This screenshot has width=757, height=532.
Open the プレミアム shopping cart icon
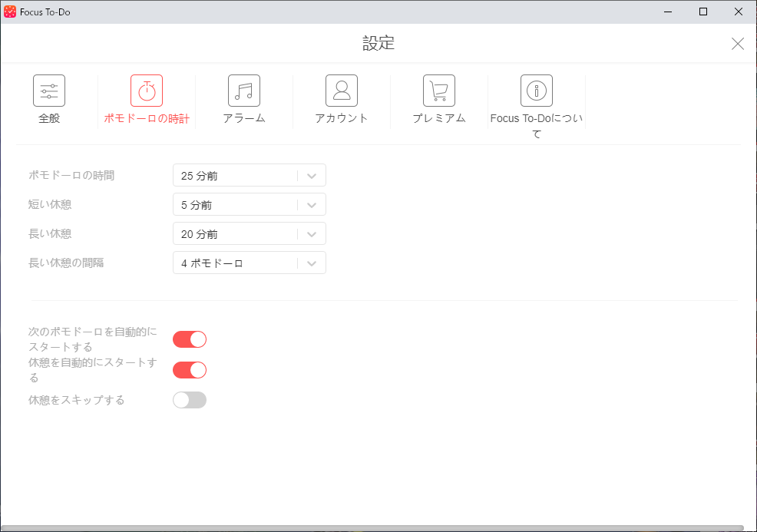[439, 91]
